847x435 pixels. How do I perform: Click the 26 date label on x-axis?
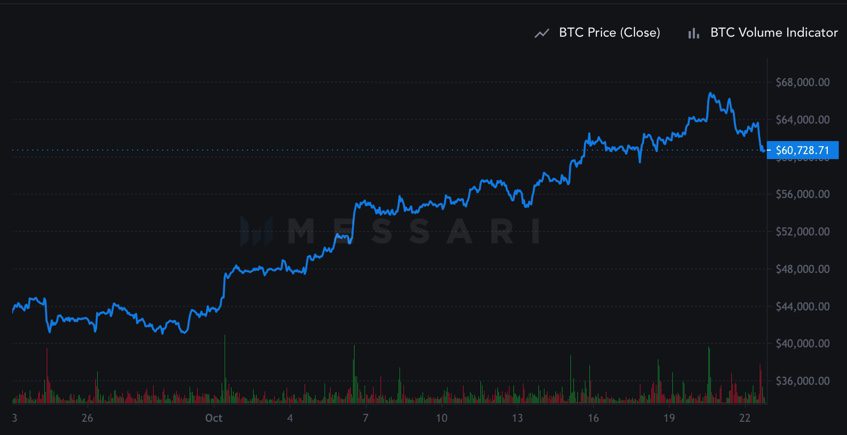(x=88, y=417)
